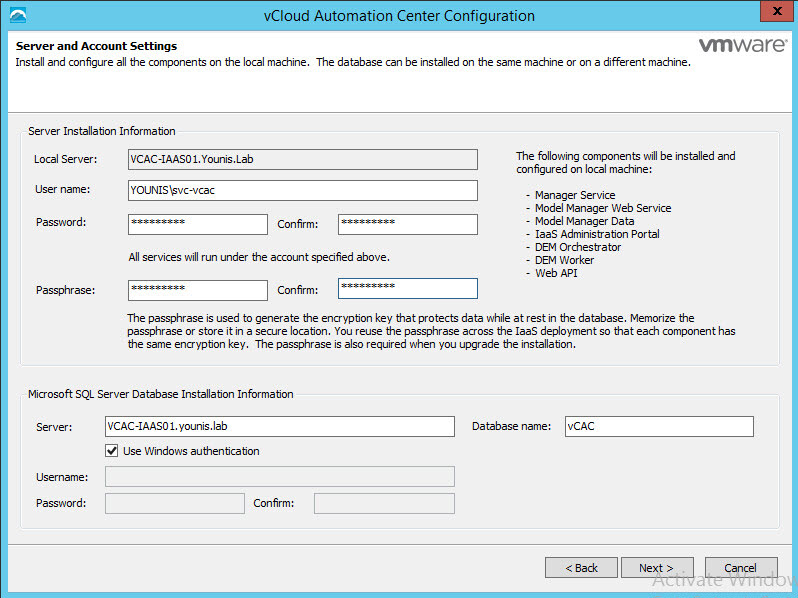Focus the User name field
798x598 pixels.
(x=302, y=190)
